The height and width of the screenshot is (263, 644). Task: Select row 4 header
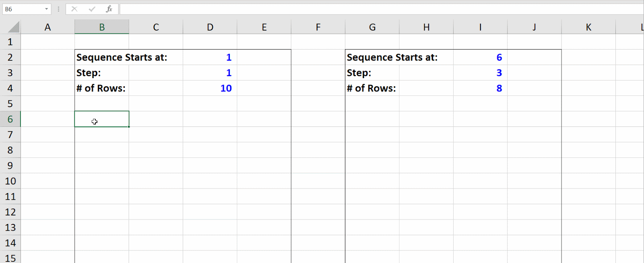click(x=10, y=88)
